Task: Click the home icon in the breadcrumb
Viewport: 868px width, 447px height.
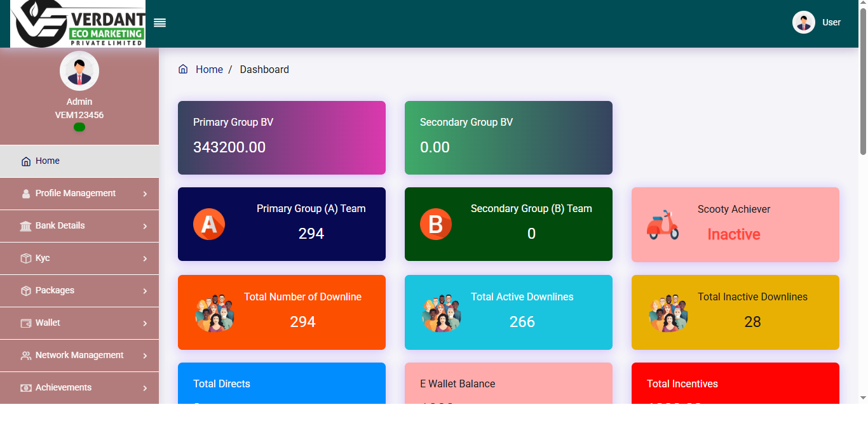Action: [184, 69]
